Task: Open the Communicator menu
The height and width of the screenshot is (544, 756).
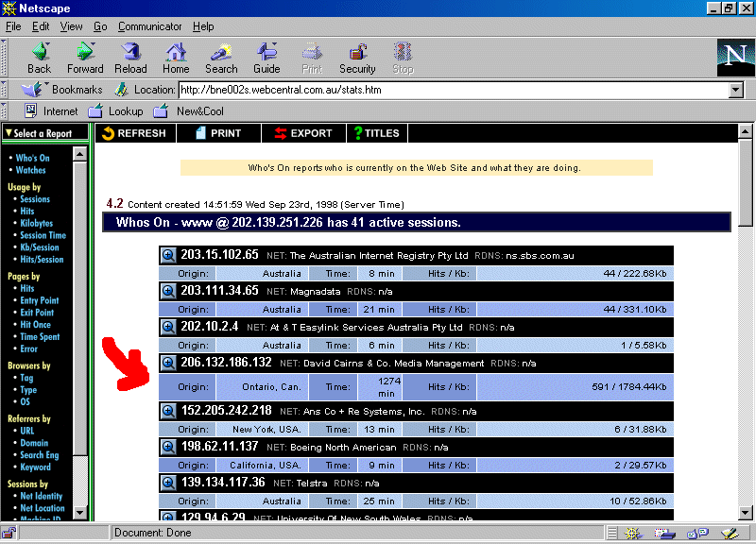Action: tap(150, 26)
